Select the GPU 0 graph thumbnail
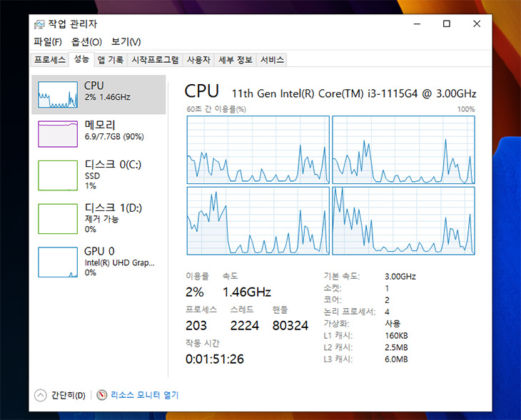521x420 pixels. point(58,262)
